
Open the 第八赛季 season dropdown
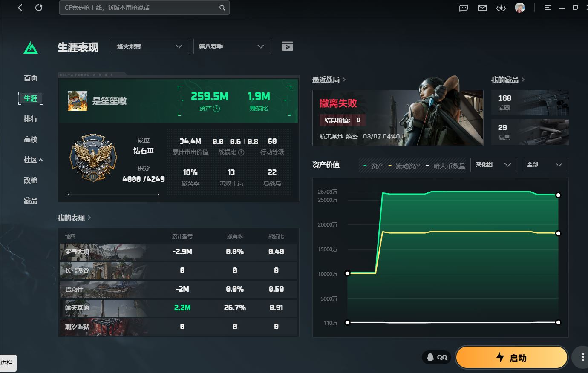[x=232, y=46]
